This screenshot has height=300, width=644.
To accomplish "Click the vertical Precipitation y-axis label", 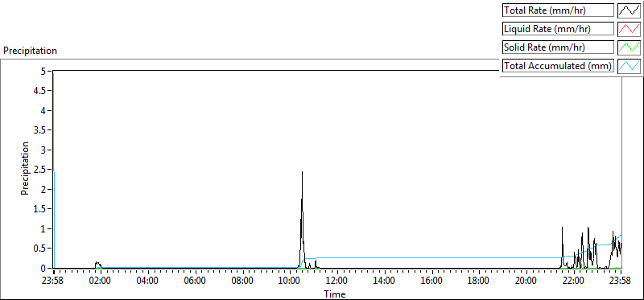I will [25, 168].
